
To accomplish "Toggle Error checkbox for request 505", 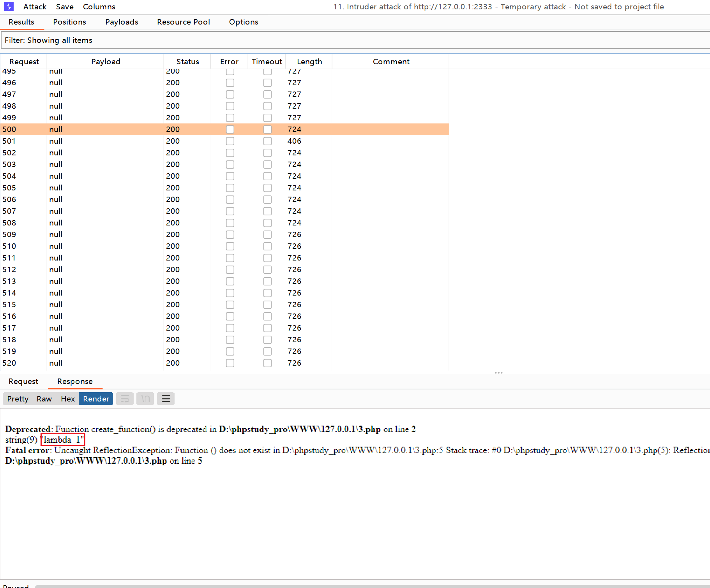I will (x=230, y=188).
